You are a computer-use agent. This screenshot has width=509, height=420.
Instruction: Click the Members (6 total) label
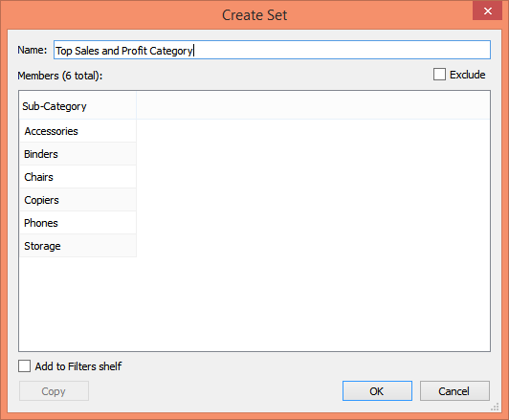point(60,76)
